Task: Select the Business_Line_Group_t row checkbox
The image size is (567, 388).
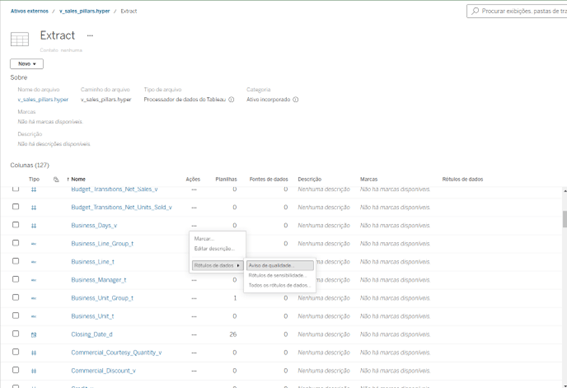Action: (16, 243)
